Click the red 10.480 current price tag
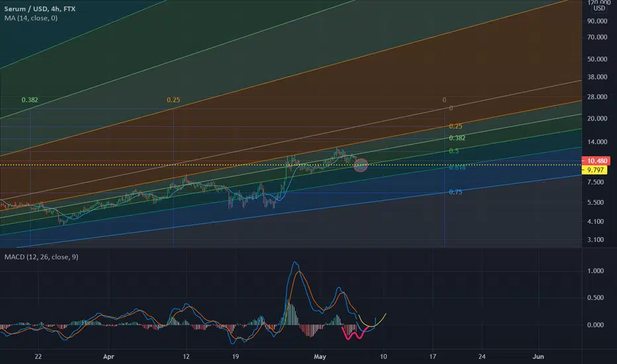Image resolution: width=617 pixels, height=364 pixels. click(596, 161)
